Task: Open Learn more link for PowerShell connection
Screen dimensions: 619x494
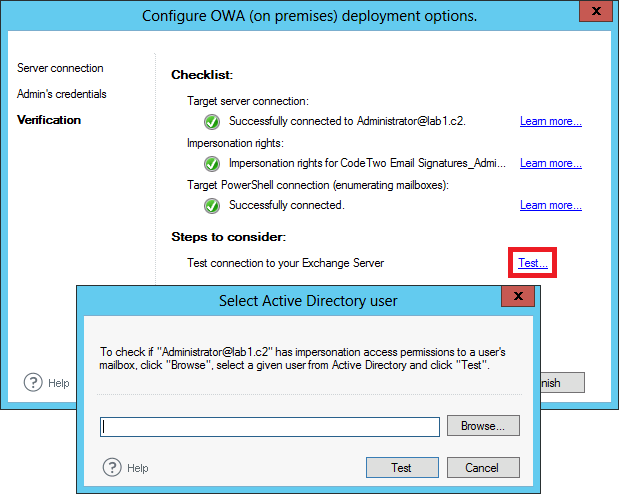Action: pos(551,205)
